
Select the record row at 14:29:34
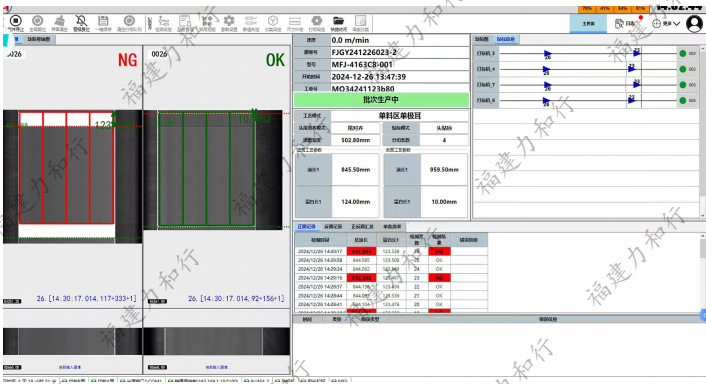(x=391, y=269)
